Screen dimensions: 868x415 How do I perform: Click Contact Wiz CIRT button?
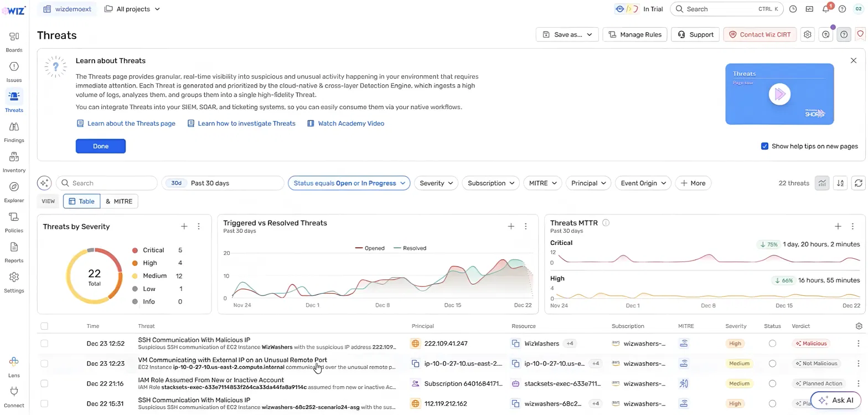pyautogui.click(x=760, y=34)
